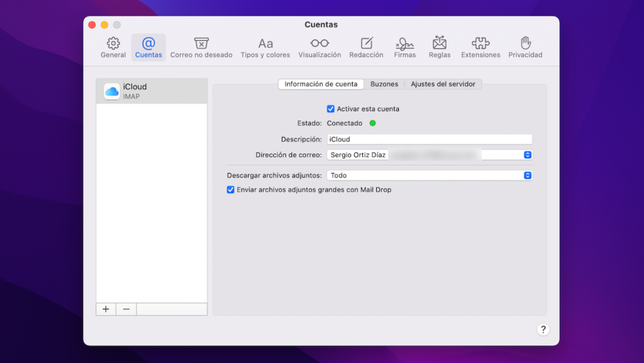The width and height of the screenshot is (644, 363).
Task: Expand the Dirección de correo dropdown
Action: coord(528,155)
